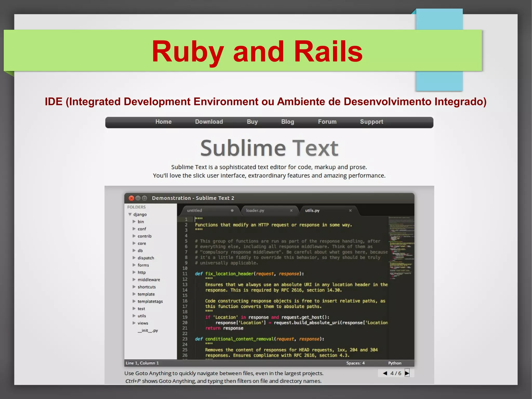This screenshot has height=399, width=532.
Task: Click the window maximize button
Action: [144, 198]
